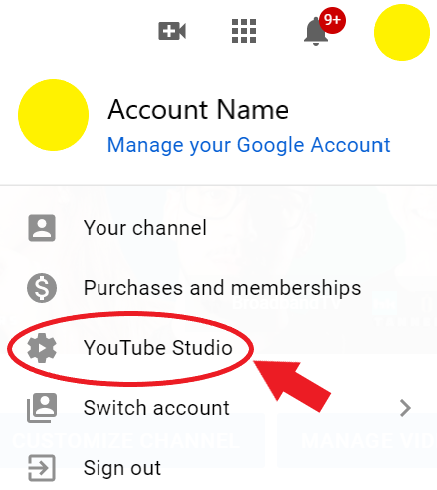Viewport: 437px width, 490px height.
Task: Select the Your channel menu entry
Action: [x=218, y=228]
